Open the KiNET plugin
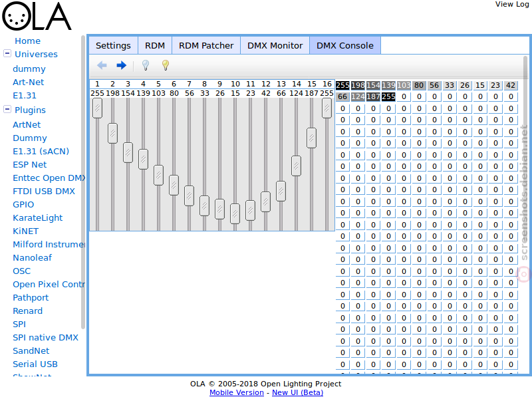Screen dimensions: 532x399 tap(26, 231)
